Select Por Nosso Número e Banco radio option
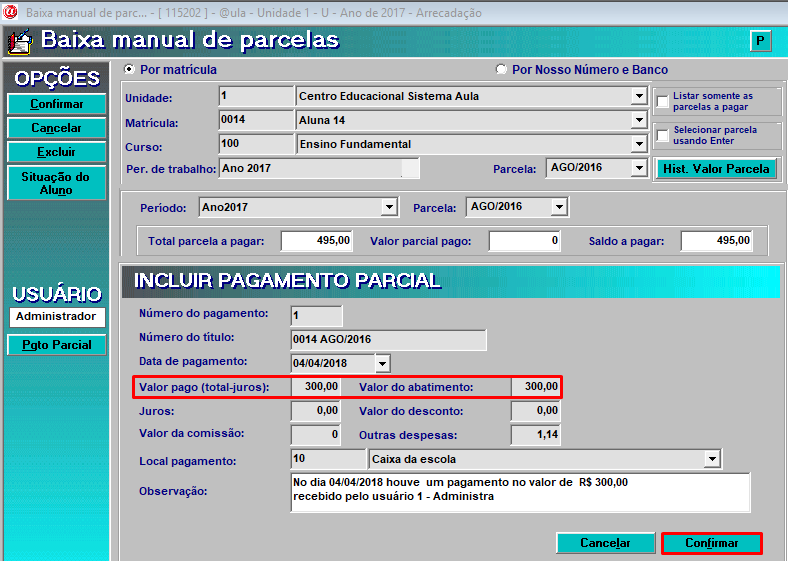Viewport: 788px width, 561px height. pyautogui.click(x=501, y=69)
